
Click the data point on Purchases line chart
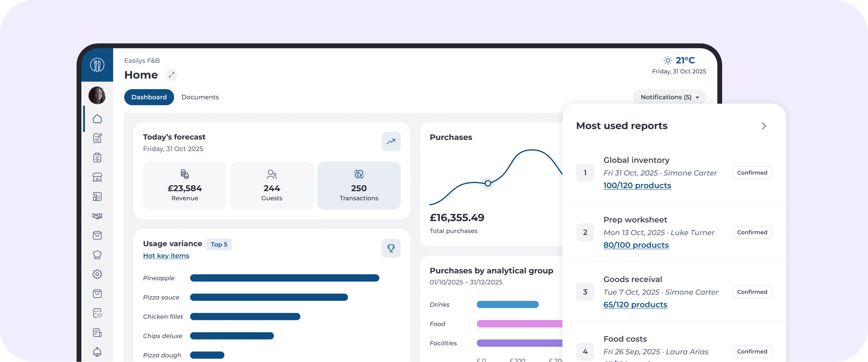(x=488, y=184)
